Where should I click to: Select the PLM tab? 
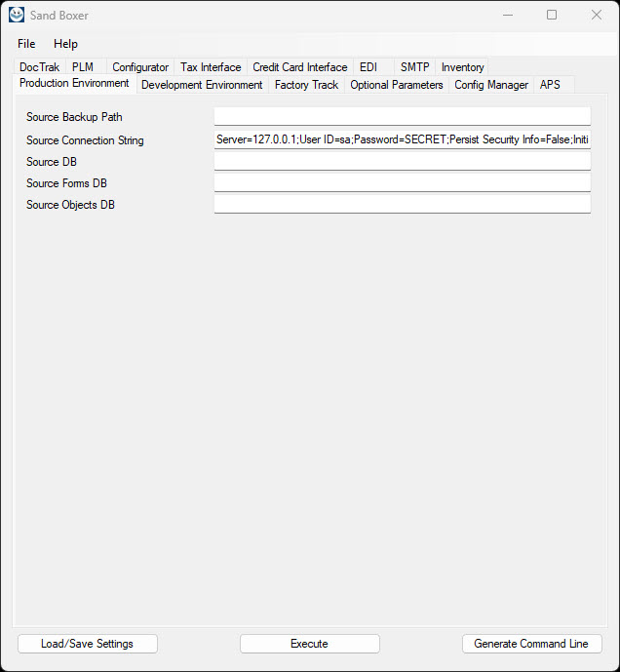[x=83, y=67]
